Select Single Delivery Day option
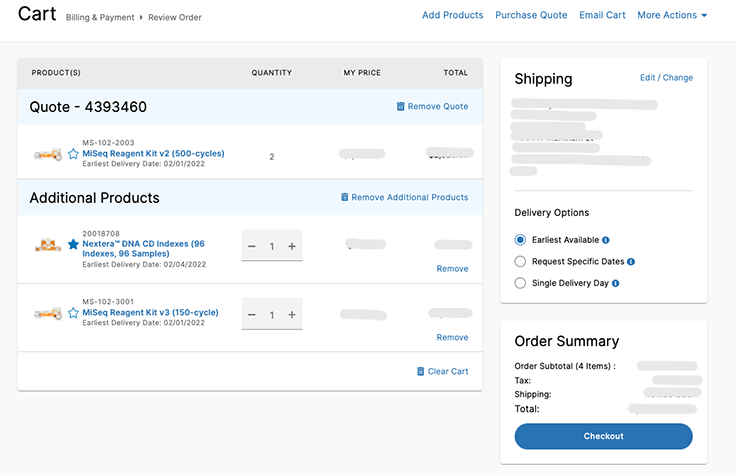This screenshot has height=475, width=736. click(520, 284)
